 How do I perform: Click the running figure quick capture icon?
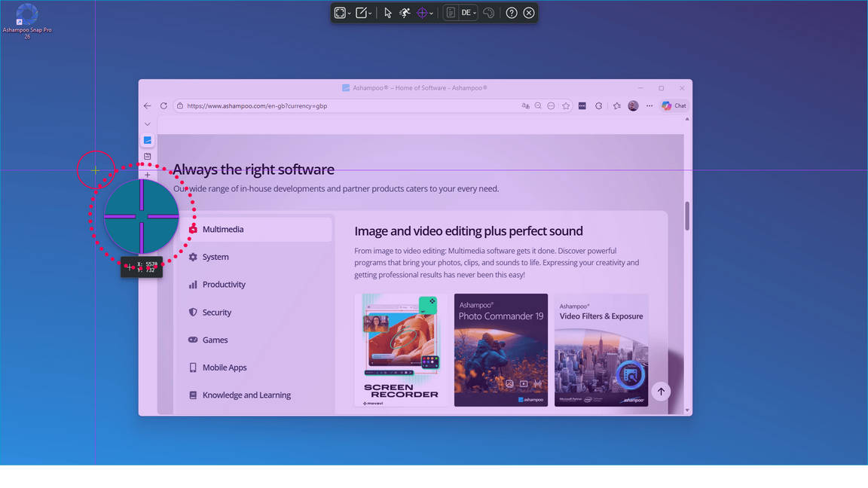(405, 13)
